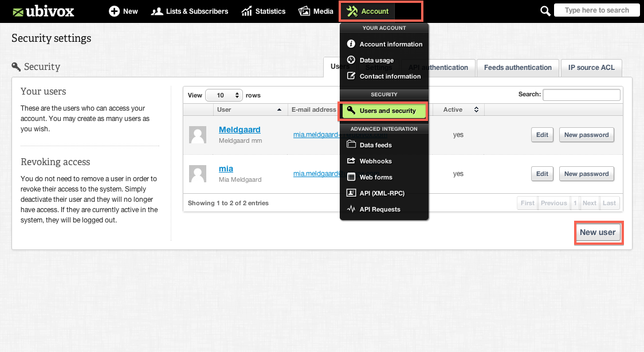Select Web forms menu entry
The height and width of the screenshot is (352, 644).
point(384,177)
